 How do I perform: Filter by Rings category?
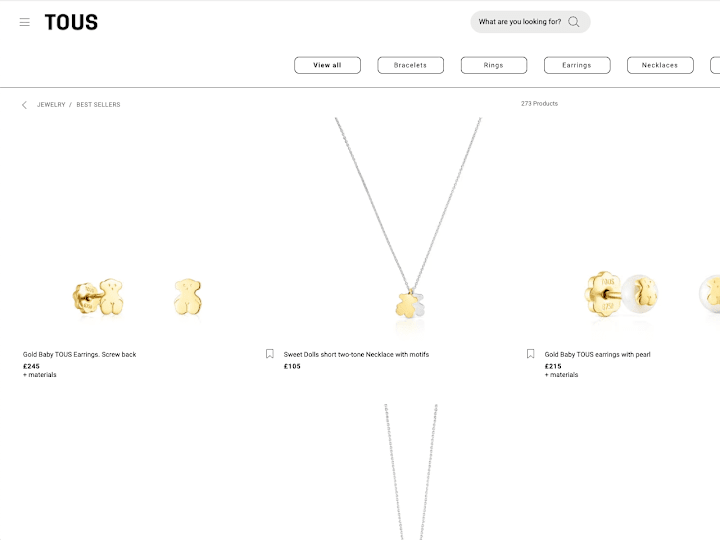pyautogui.click(x=493, y=65)
